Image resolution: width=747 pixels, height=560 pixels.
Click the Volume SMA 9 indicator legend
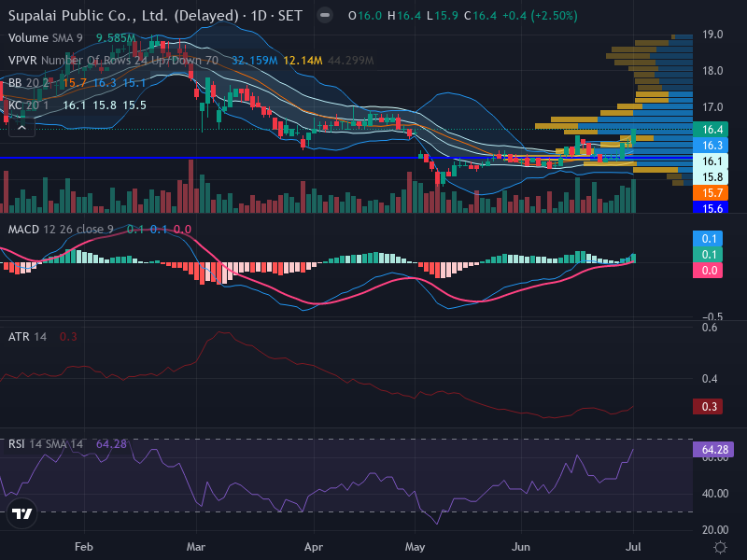[45, 38]
